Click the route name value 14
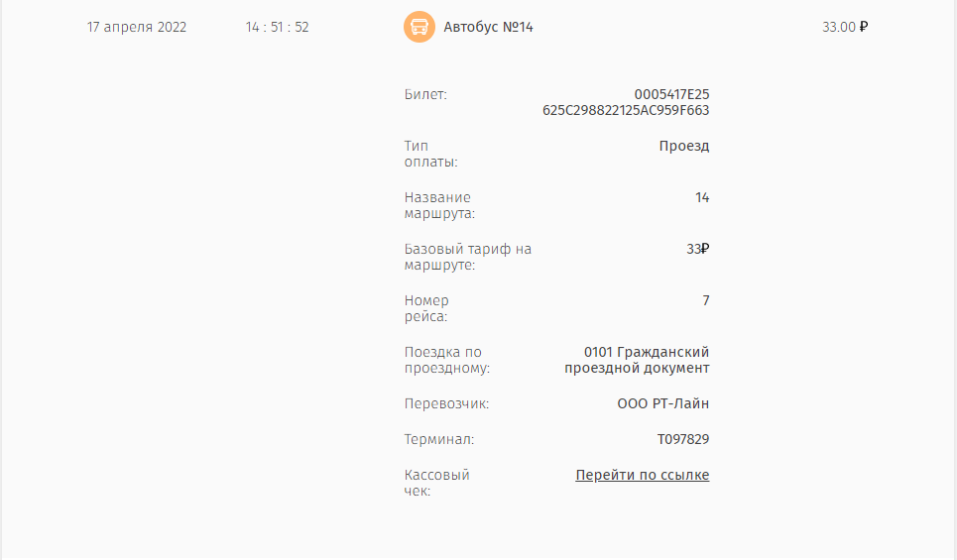 (702, 197)
